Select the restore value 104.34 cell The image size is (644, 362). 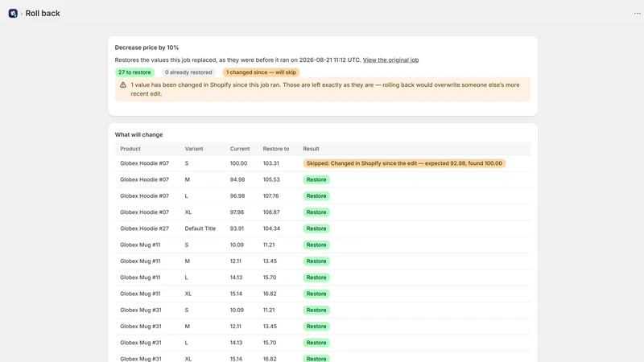coord(271,228)
